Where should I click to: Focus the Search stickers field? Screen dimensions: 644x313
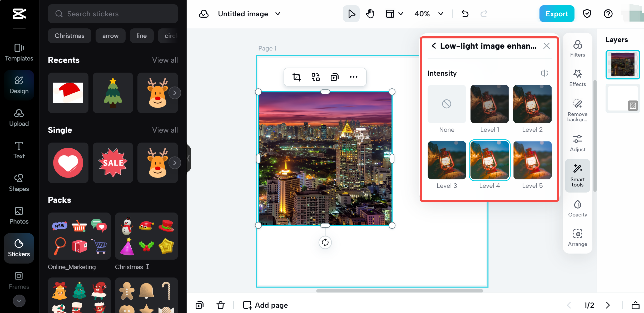coord(113,14)
